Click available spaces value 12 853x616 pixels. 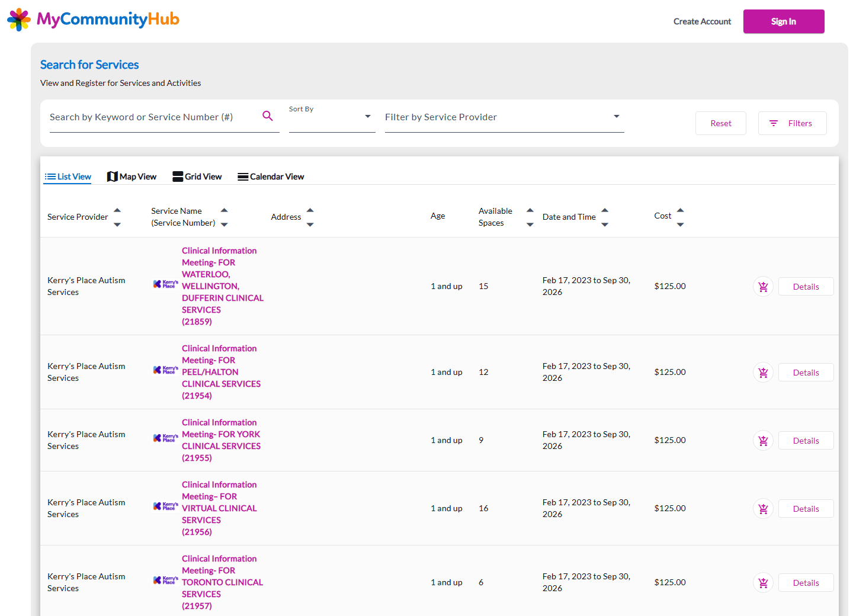[x=483, y=372]
